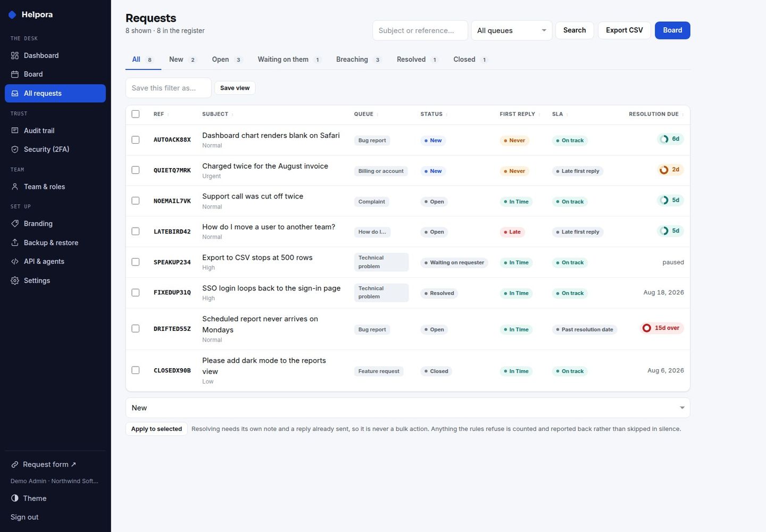Open the SSO login loops back request
The width and height of the screenshot is (766, 532).
point(271,288)
